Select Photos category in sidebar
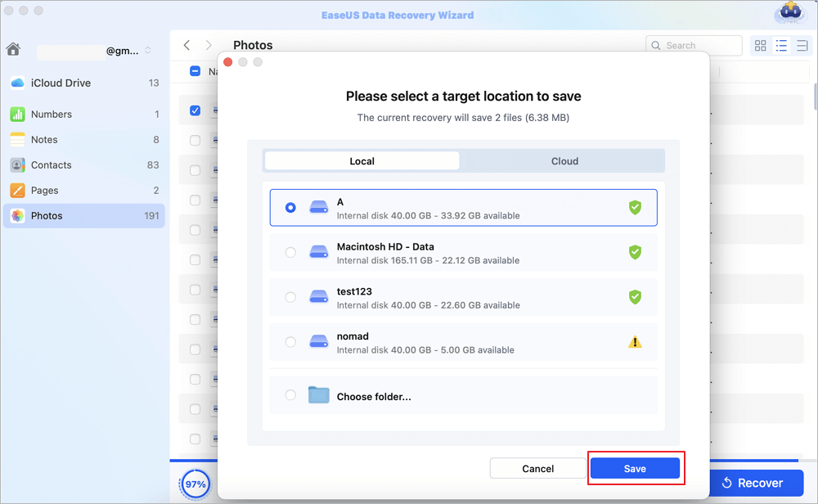The width and height of the screenshot is (818, 504). (84, 216)
